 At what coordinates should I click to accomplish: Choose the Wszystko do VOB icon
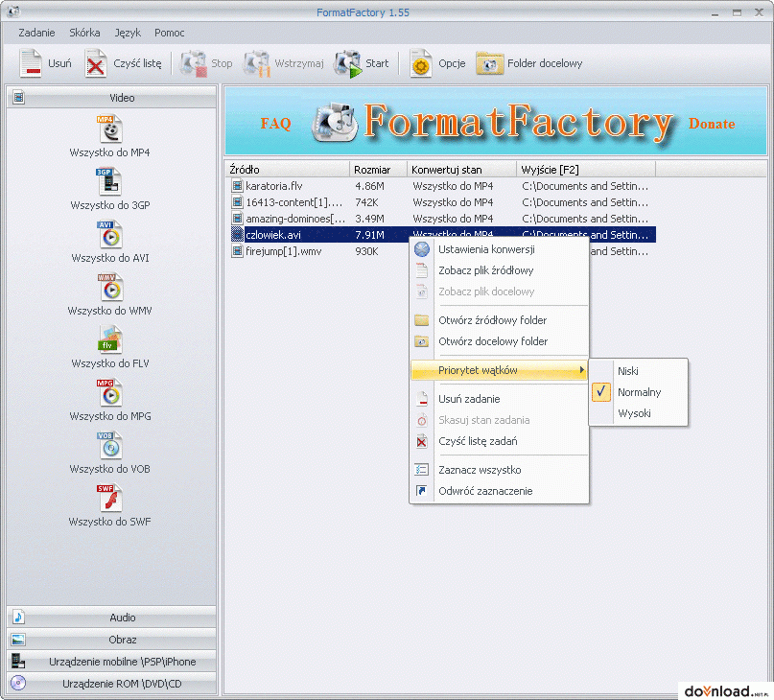pos(109,446)
